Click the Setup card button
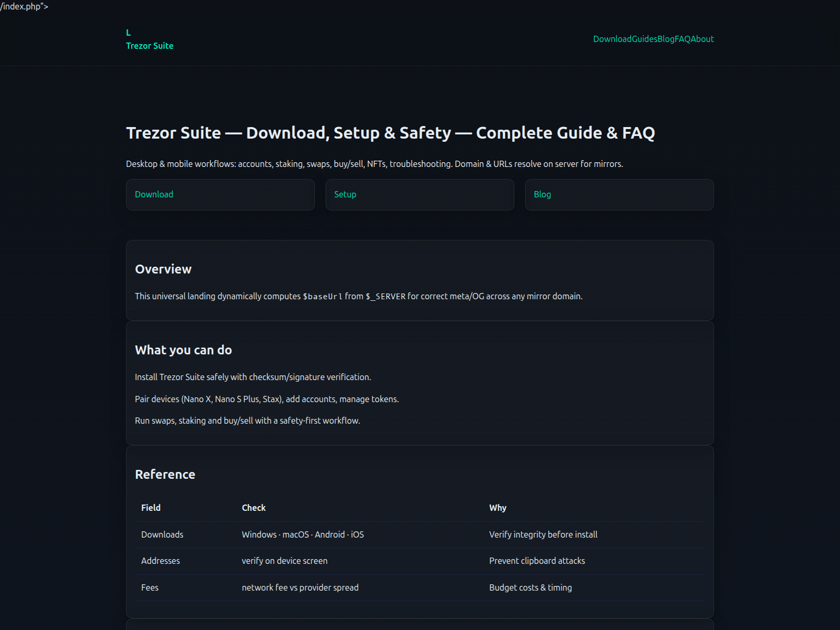The image size is (840, 630). point(420,195)
